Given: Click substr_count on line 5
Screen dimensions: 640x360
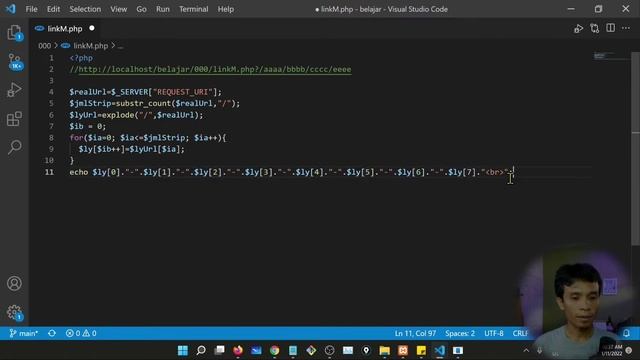Looking at the screenshot, I should (143, 104).
